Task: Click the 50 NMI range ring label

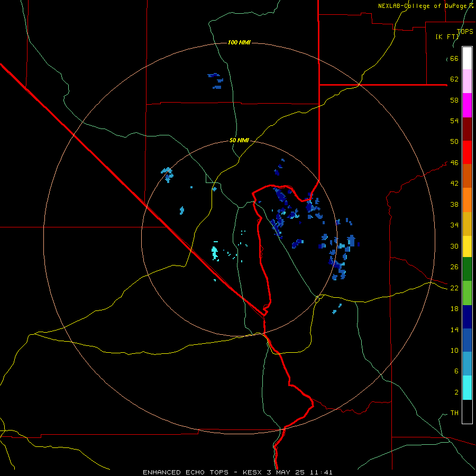Action: point(239,140)
